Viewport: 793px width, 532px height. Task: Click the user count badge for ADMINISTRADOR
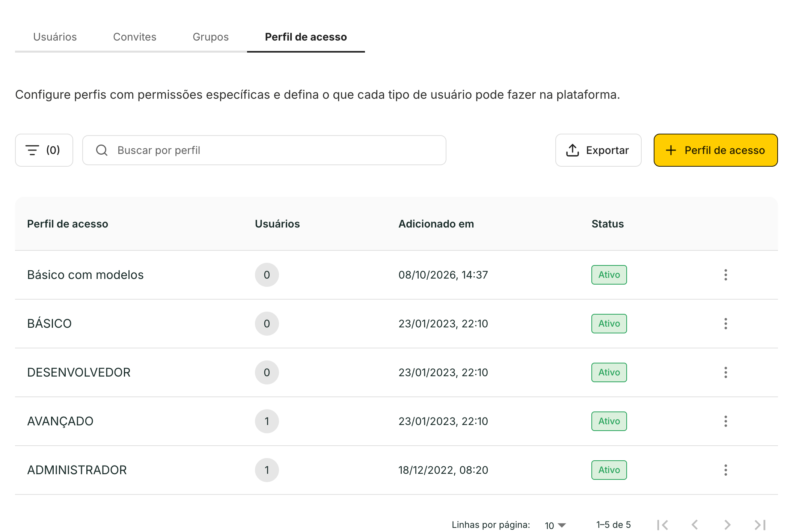(267, 470)
